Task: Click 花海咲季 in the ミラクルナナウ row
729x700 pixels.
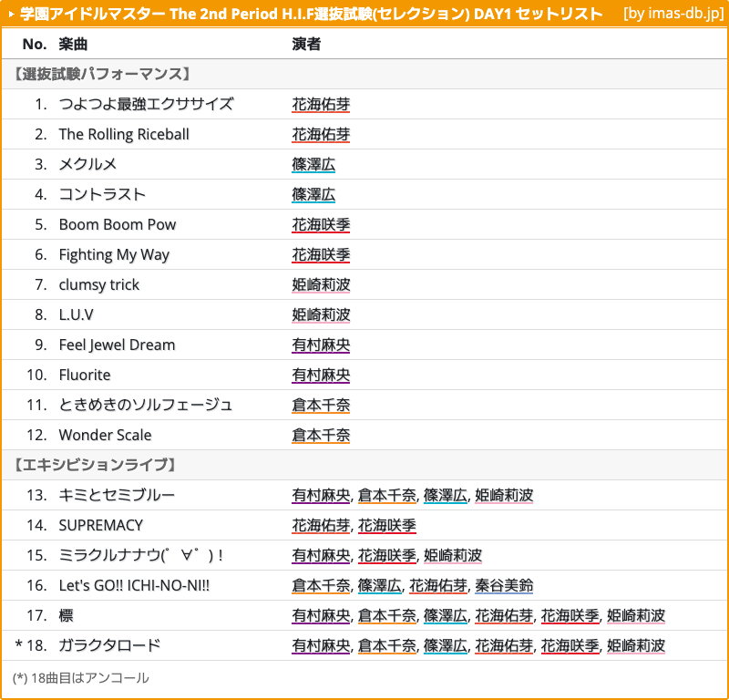Action: (x=386, y=555)
